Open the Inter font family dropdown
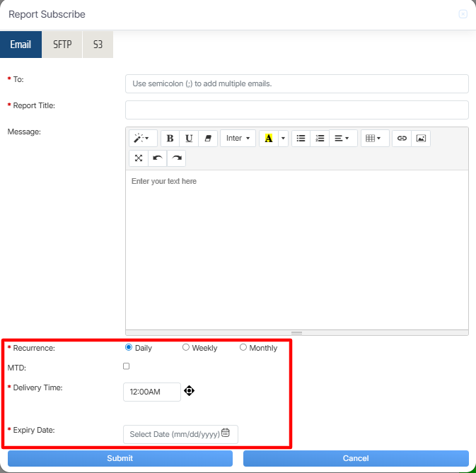 coord(238,139)
